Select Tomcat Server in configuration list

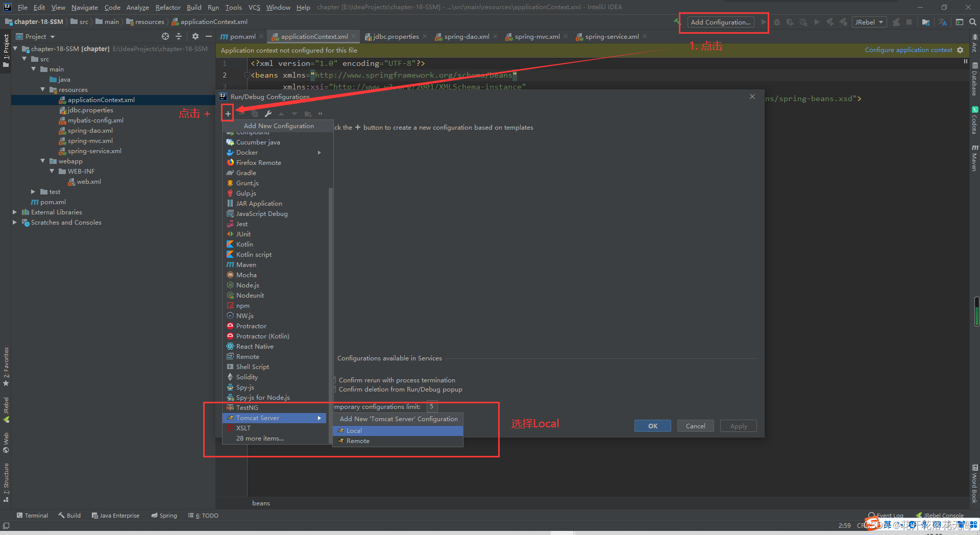[274, 418]
